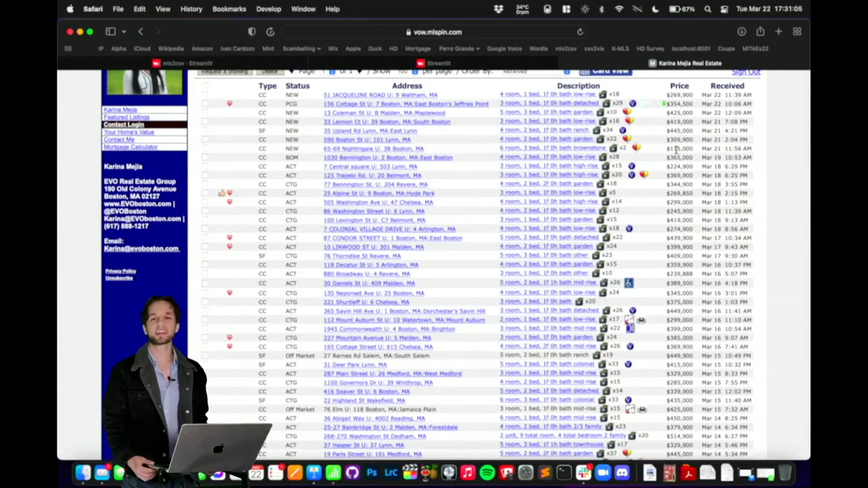Switch to the middle Streamlit tab

(433, 63)
